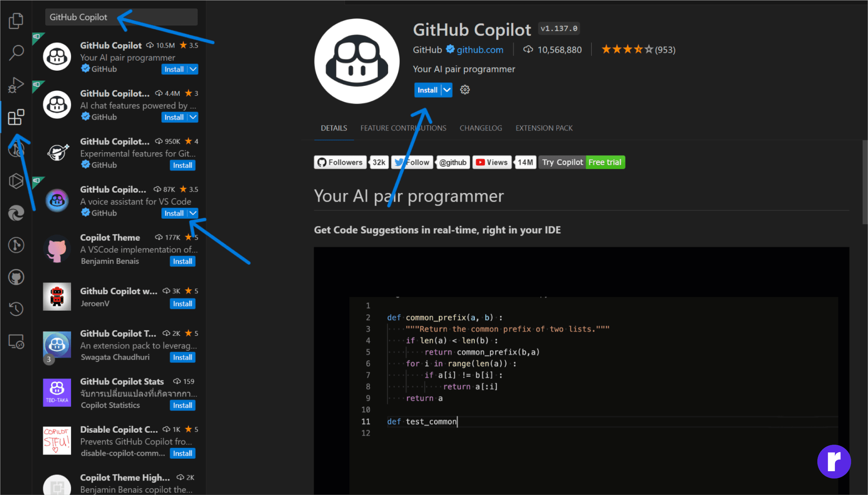Click 'disable-copilot-comm...' publisher name
The width and height of the screenshot is (868, 495).
[123, 453]
